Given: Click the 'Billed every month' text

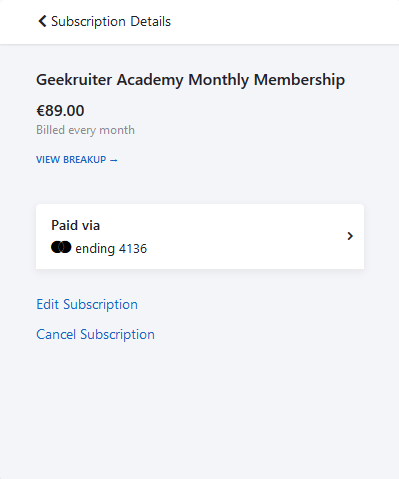Looking at the screenshot, I should click(85, 130).
